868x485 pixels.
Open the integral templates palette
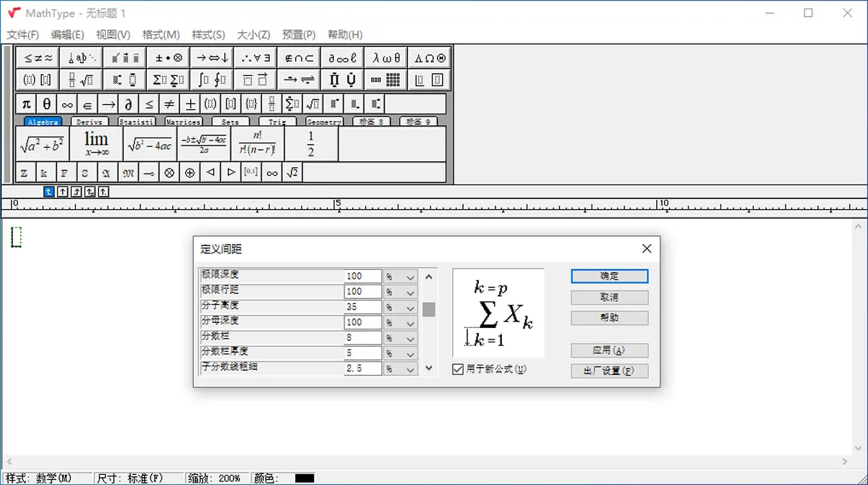[x=212, y=80]
